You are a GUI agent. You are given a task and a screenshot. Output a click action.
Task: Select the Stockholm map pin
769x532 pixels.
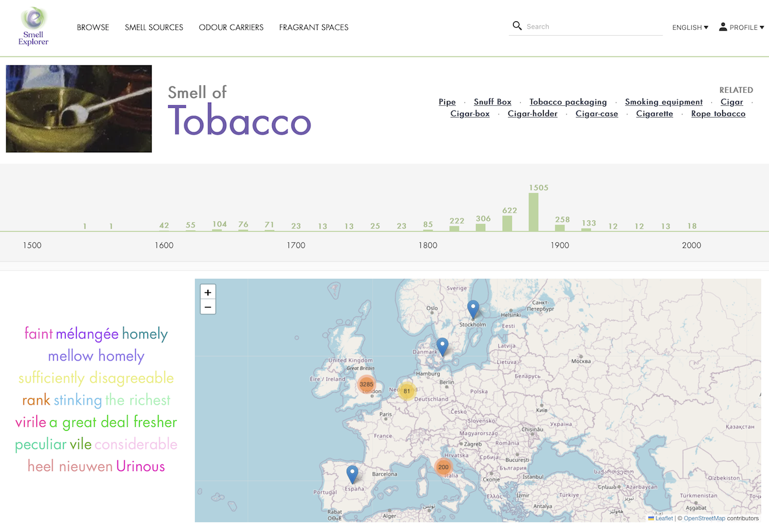click(473, 310)
